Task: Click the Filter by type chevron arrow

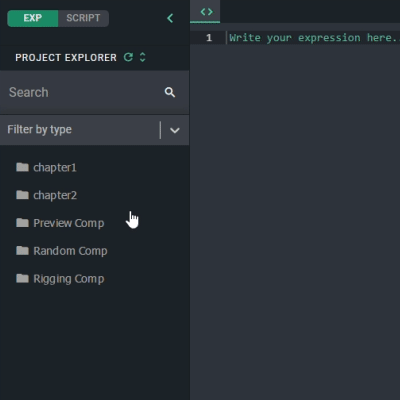Action: click(x=175, y=130)
